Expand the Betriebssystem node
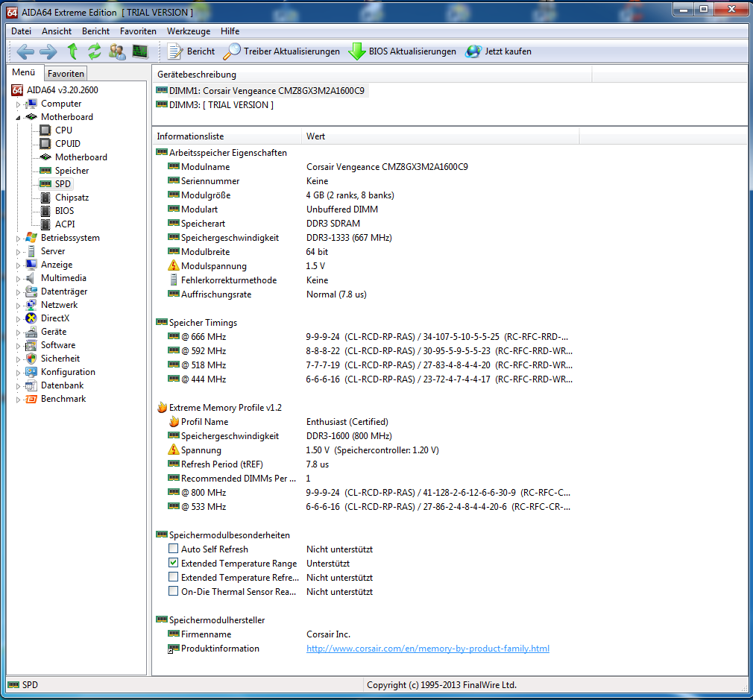753x700 pixels. point(18,239)
